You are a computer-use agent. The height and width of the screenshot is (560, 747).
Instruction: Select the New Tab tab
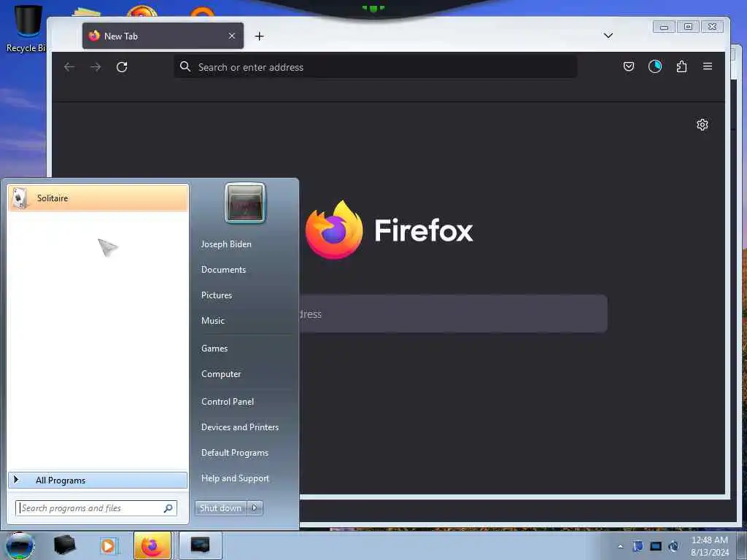click(x=163, y=36)
